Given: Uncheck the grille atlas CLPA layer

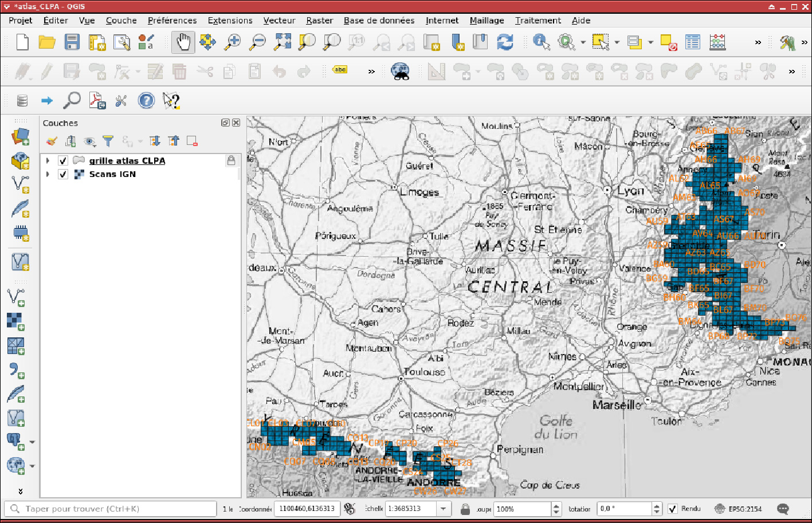Looking at the screenshot, I should pyautogui.click(x=64, y=161).
